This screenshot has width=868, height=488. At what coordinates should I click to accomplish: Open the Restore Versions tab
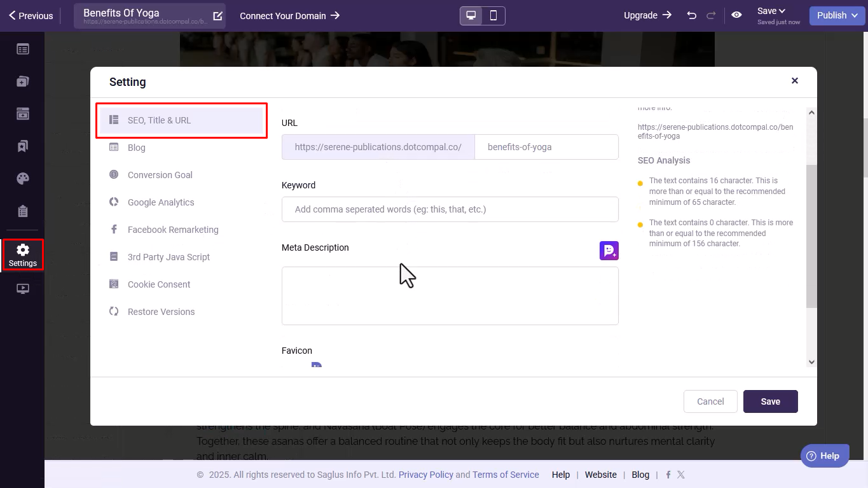[161, 312]
